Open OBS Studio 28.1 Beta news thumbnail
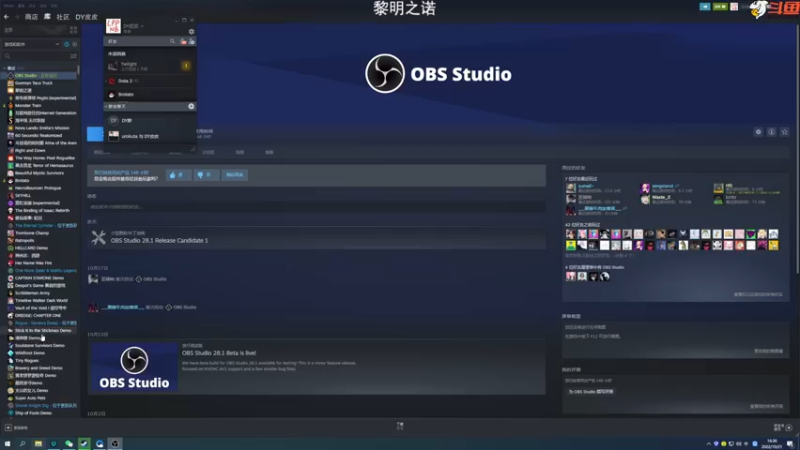800x450 pixels. (134, 367)
